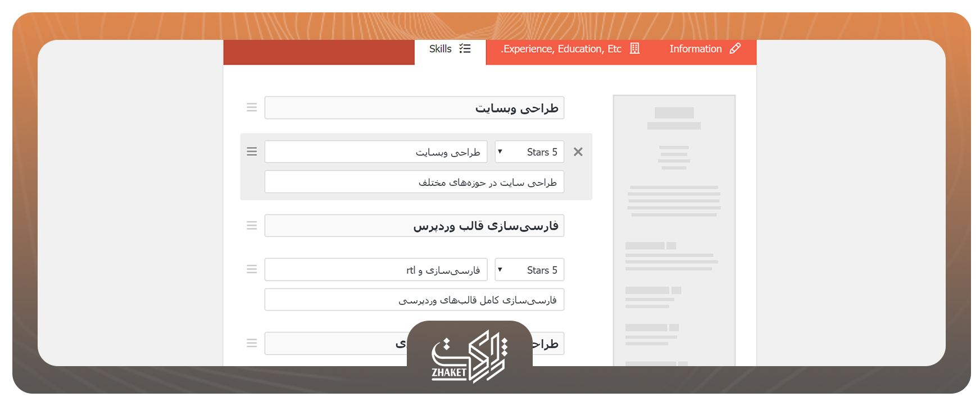
Task: Edit skill name field in highlighted row
Action: 375,152
